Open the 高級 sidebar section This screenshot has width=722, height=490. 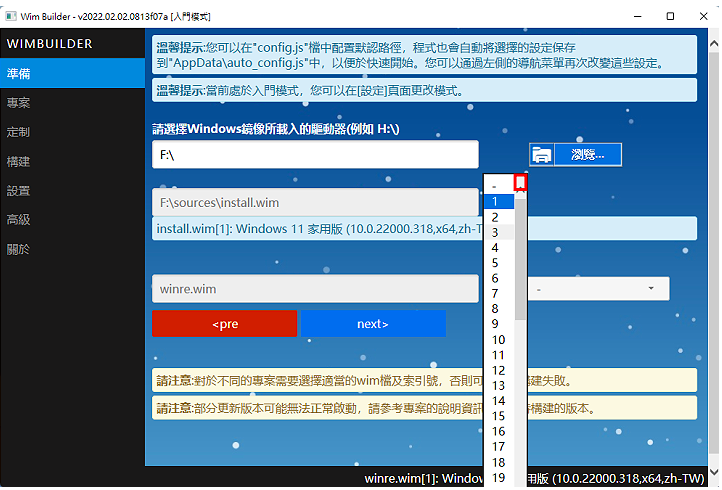click(72, 220)
